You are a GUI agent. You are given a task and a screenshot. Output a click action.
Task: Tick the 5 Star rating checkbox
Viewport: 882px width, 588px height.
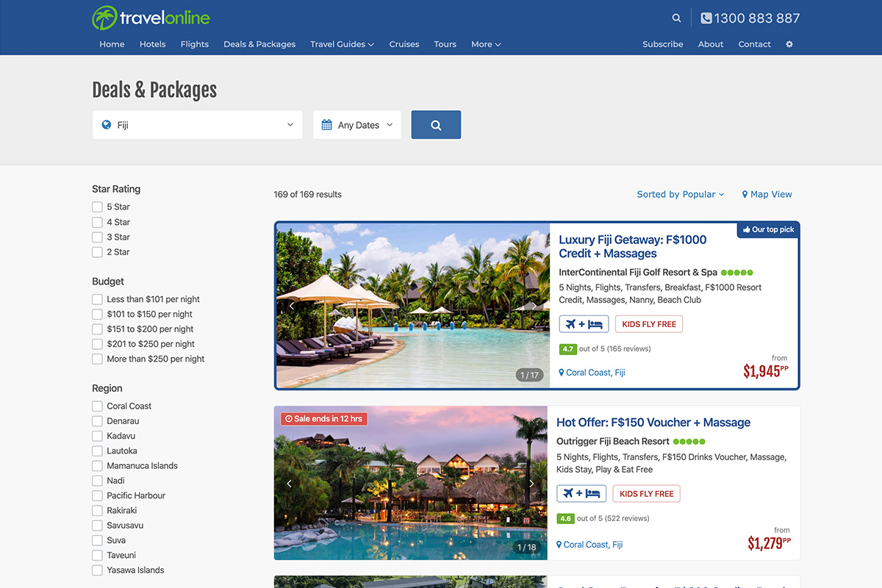pos(97,207)
